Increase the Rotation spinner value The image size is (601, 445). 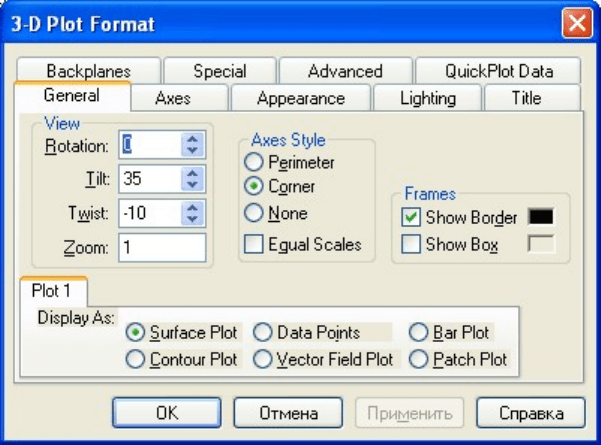(x=193, y=140)
